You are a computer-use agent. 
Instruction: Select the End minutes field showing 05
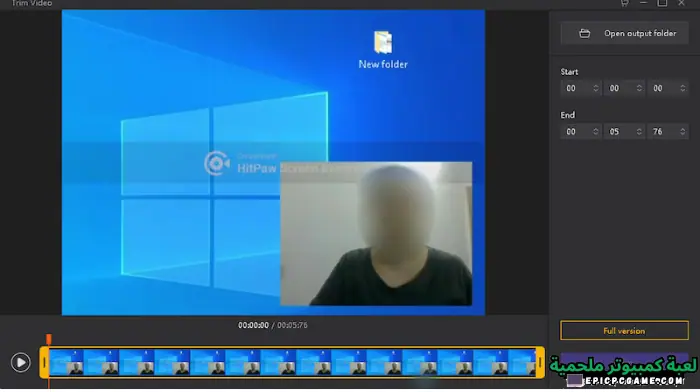click(x=624, y=132)
